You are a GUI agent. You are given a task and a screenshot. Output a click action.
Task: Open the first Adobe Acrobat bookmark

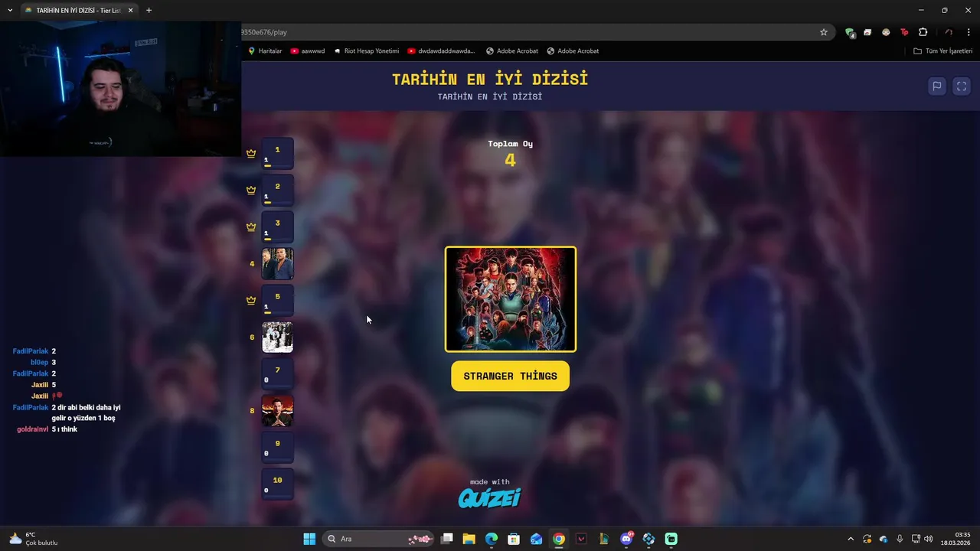pos(512,51)
